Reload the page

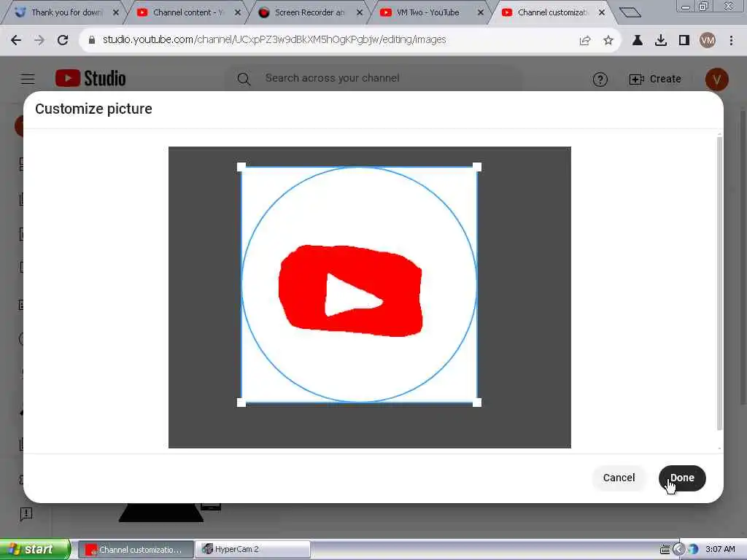(63, 40)
